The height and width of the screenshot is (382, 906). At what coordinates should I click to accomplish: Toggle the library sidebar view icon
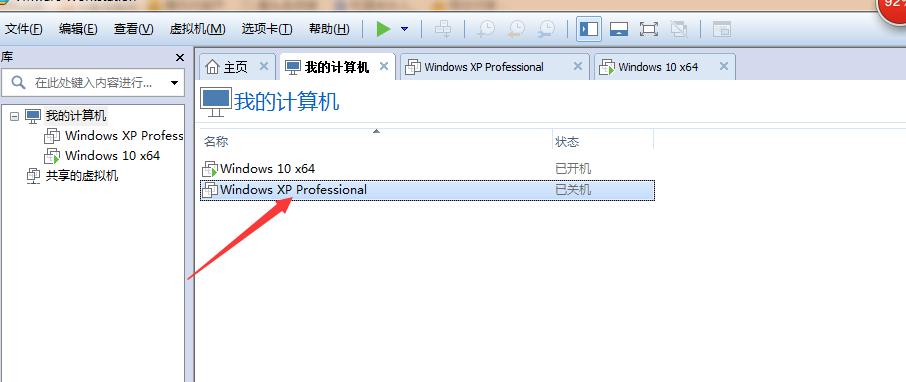click(x=589, y=29)
